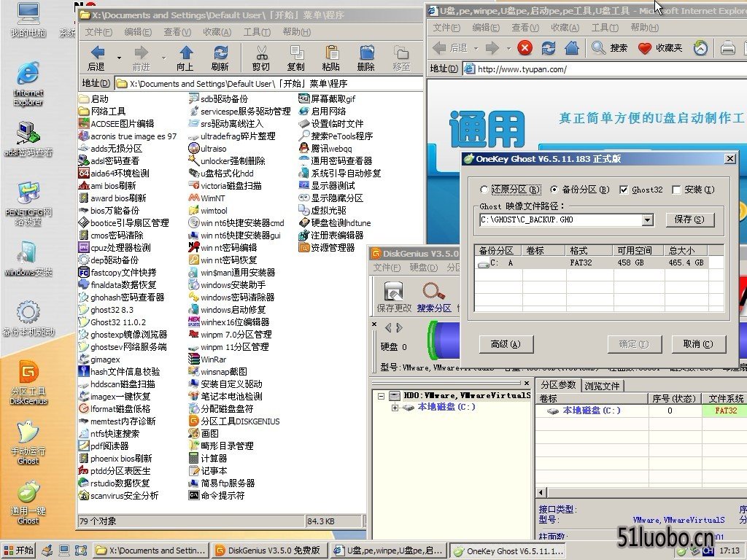Open dropdown arrow beside 后退 in Explorer
Image resolution: width=747 pixels, height=560 pixels.
coord(119,58)
